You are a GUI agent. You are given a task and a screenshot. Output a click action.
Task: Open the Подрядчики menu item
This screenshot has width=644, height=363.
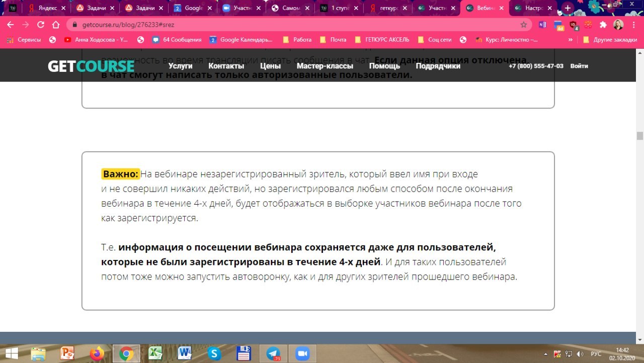click(x=438, y=66)
